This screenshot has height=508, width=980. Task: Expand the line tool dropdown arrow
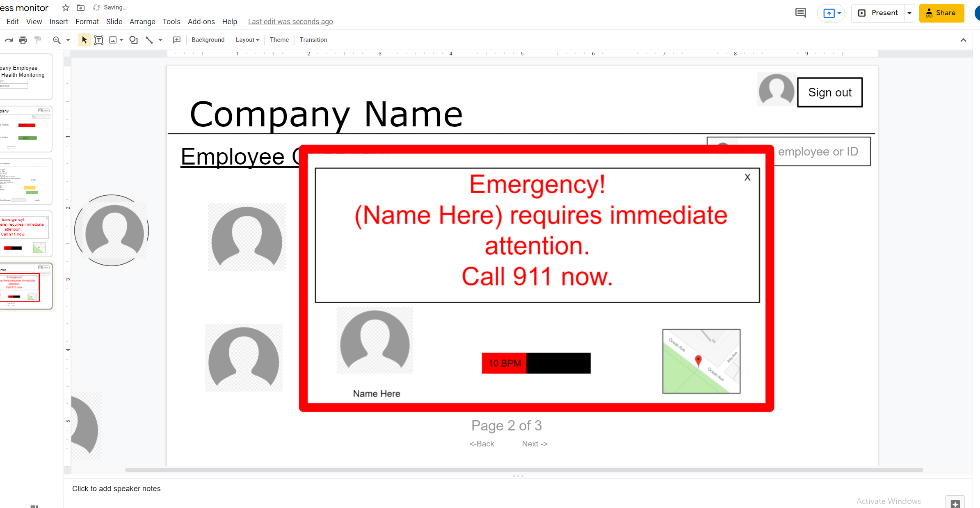coord(160,40)
